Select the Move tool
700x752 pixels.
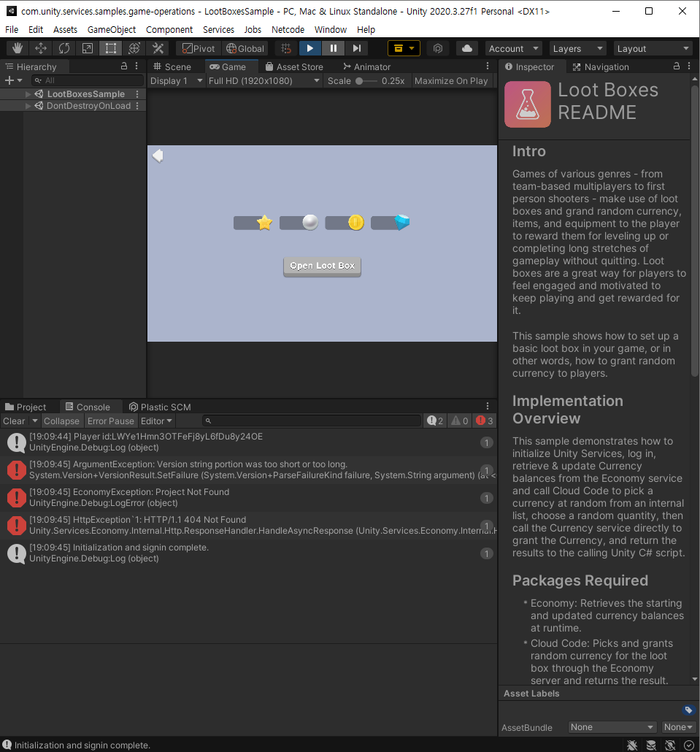pos(41,48)
